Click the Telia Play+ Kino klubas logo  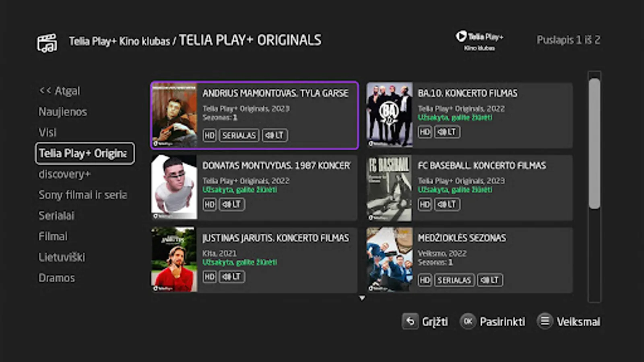pyautogui.click(x=479, y=41)
